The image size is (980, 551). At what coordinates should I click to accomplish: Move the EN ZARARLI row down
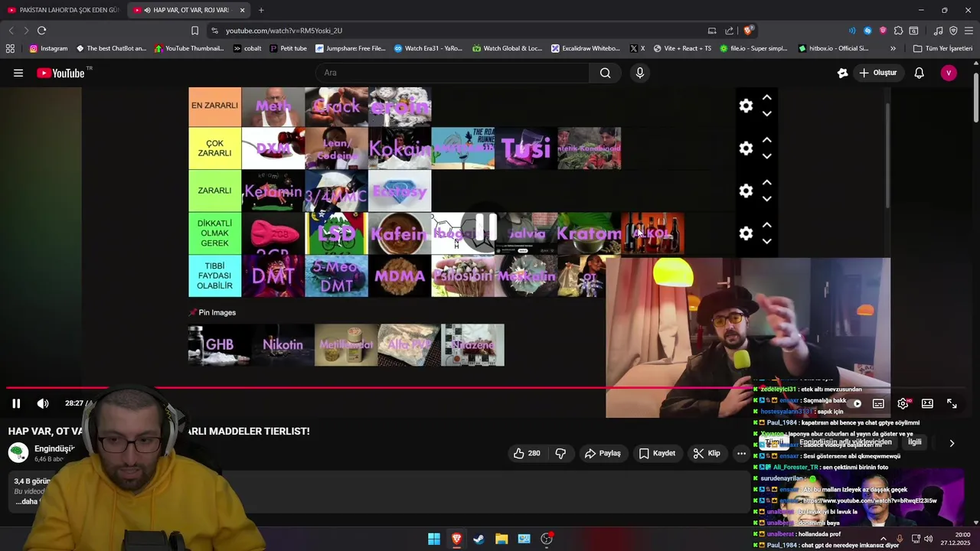[766, 114]
